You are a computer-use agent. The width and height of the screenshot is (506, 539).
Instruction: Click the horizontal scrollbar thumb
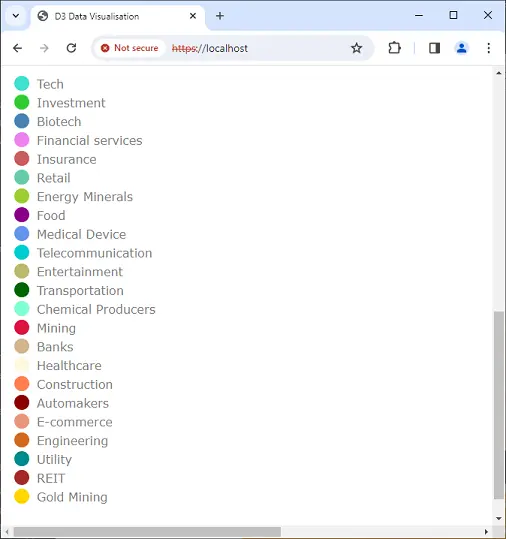point(147,532)
